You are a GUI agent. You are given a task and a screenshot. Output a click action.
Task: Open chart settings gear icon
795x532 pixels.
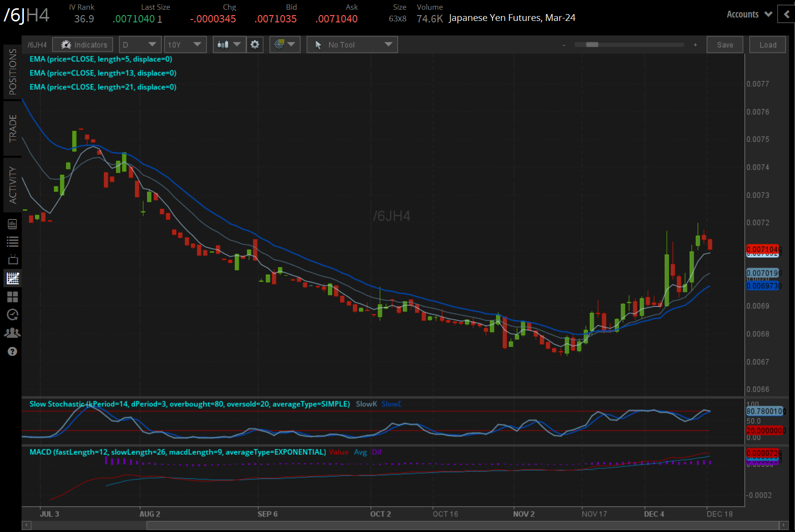click(255, 45)
